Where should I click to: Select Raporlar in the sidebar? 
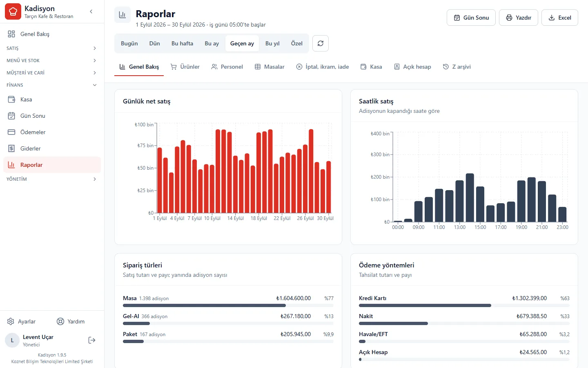click(x=52, y=165)
